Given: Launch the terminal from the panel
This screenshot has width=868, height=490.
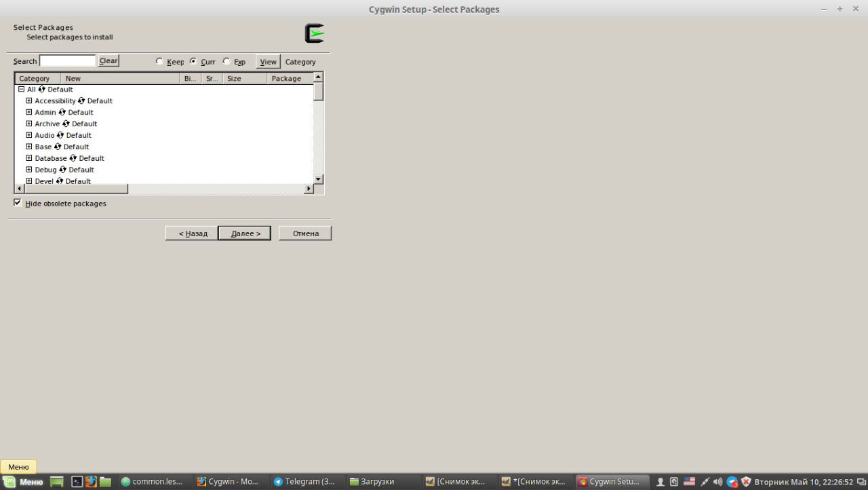Looking at the screenshot, I should point(77,482).
